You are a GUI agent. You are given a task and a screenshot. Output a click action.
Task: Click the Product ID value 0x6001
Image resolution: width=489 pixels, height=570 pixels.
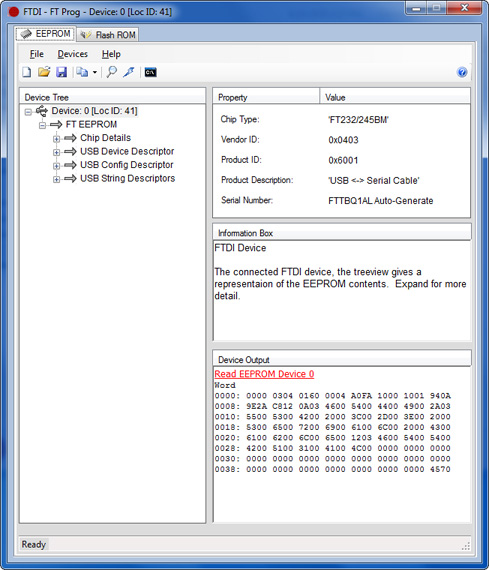coord(343,160)
